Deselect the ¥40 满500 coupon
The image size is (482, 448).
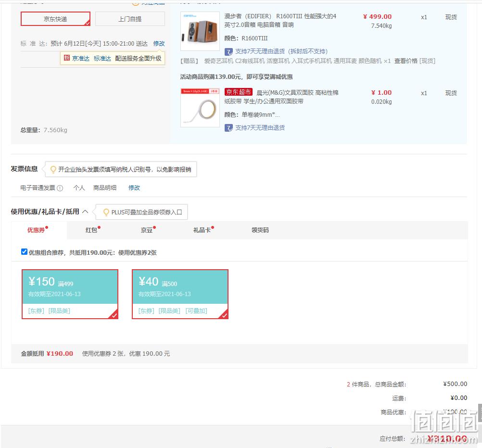180,294
